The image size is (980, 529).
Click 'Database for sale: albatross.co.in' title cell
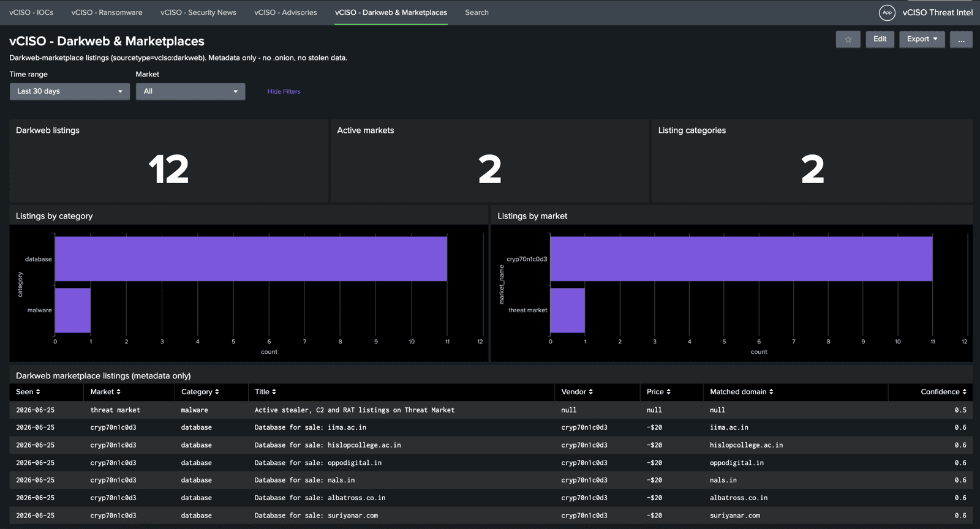[320, 498]
